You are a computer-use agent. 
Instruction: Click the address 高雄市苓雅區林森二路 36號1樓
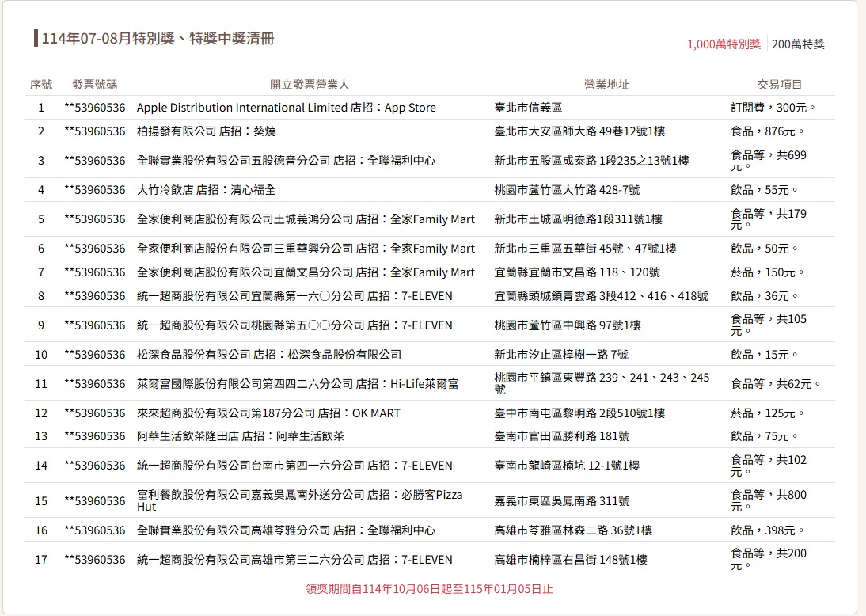pos(573,530)
